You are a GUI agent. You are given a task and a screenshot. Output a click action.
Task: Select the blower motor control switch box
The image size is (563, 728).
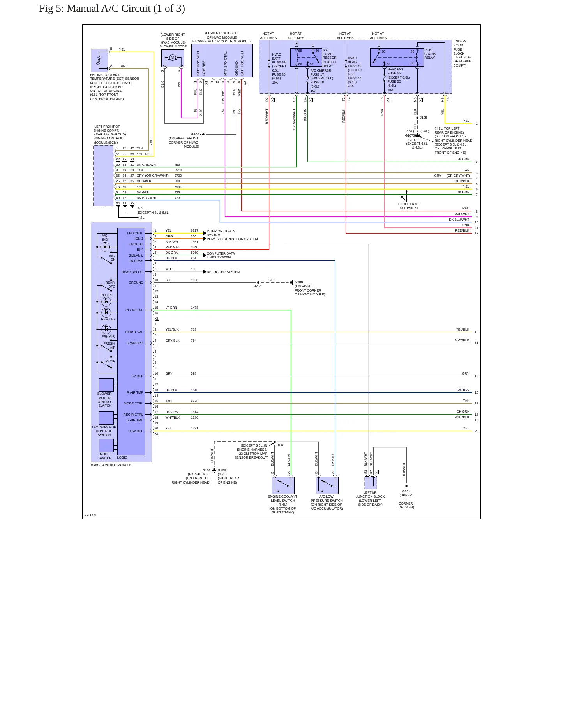106,385
